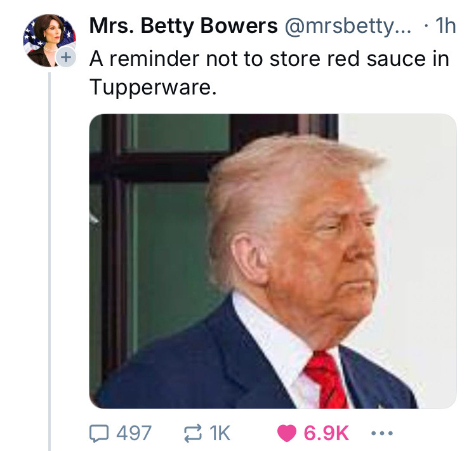Click the vertical thread connector line
Viewport: 476px width, 451px height.
pyautogui.click(x=50, y=261)
